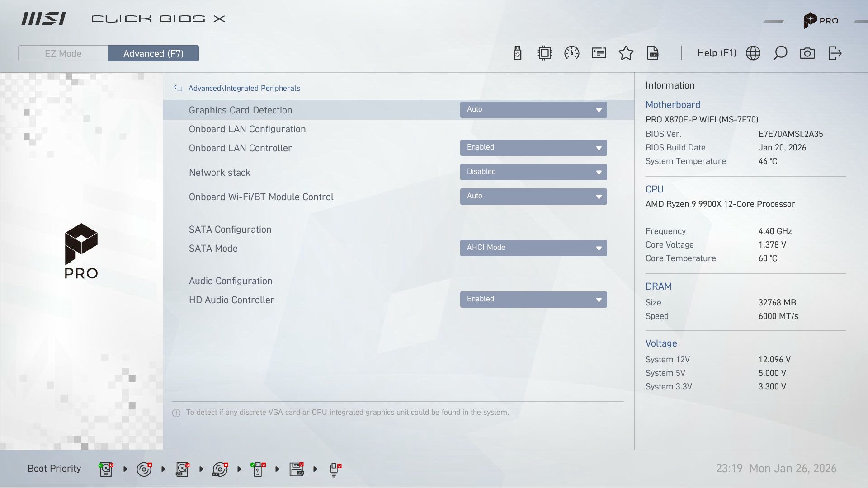This screenshot has height=488, width=868.
Task: Open the search magnifier icon
Action: (780, 53)
